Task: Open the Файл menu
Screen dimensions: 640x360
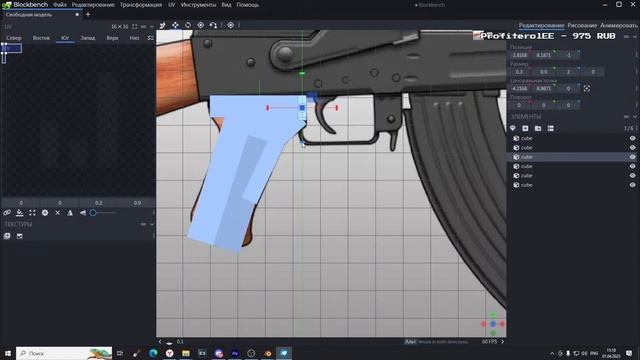Action: pyautogui.click(x=60, y=5)
